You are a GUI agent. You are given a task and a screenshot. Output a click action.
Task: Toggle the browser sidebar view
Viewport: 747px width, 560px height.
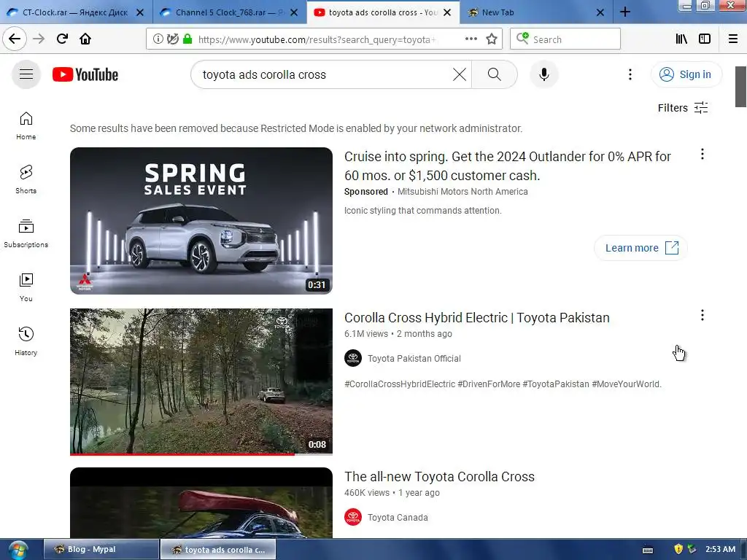(705, 39)
